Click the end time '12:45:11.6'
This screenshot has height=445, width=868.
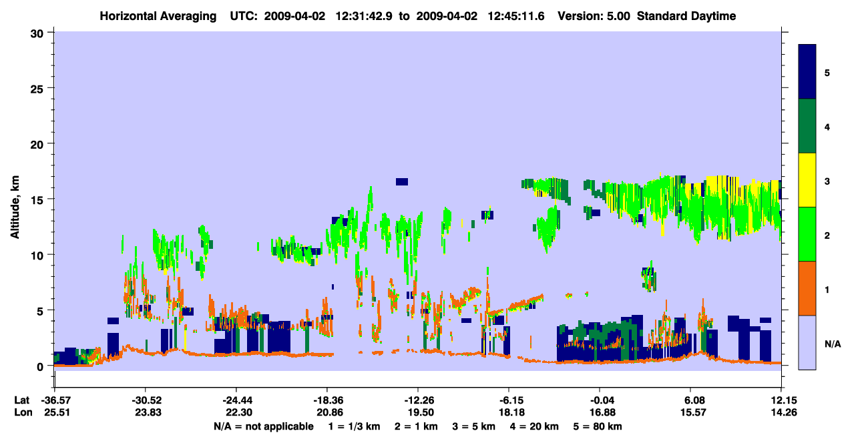tap(517, 16)
